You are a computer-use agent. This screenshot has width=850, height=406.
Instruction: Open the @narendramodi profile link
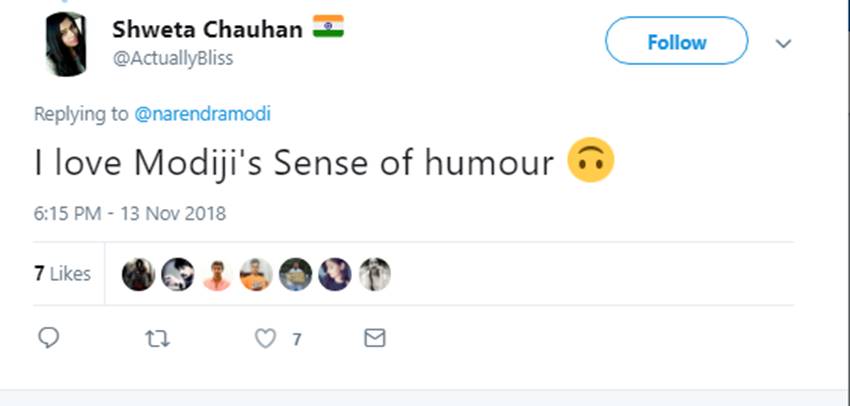coord(202,114)
